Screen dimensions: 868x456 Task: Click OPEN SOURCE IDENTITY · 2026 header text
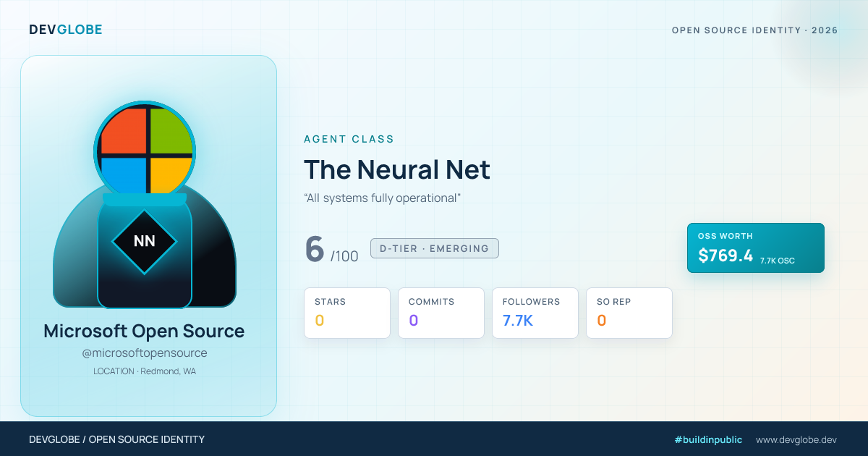(755, 30)
